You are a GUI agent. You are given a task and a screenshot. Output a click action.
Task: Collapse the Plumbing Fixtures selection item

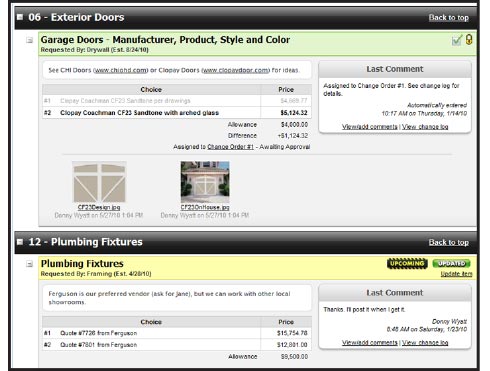pos(30,264)
